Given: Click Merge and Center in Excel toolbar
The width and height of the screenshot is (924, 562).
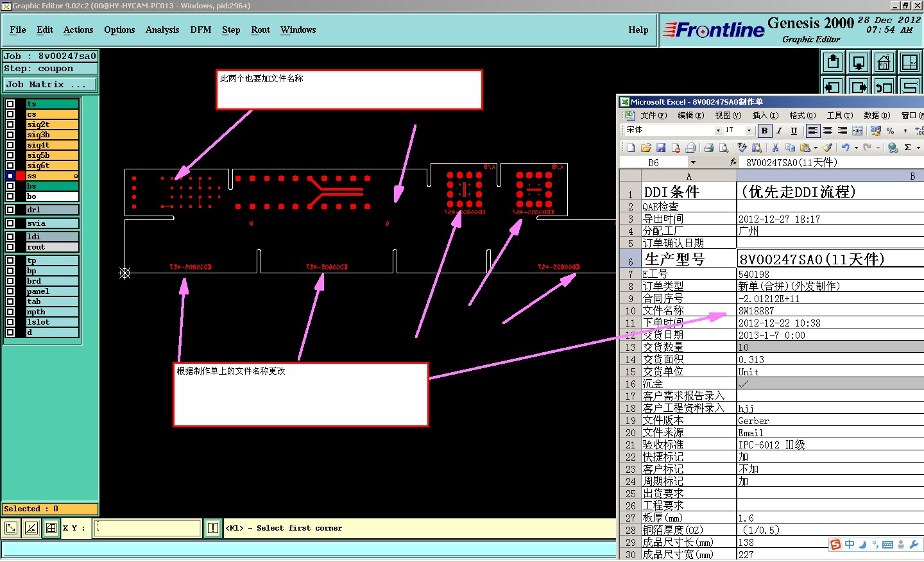Looking at the screenshot, I should pos(857,130).
